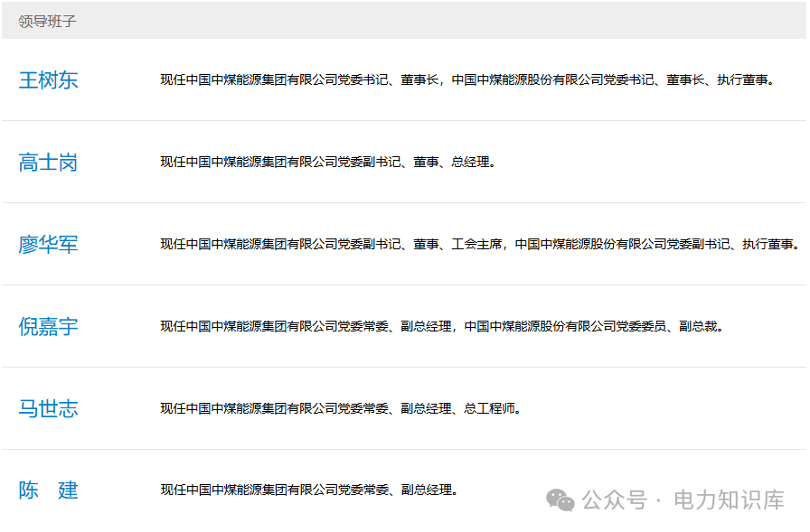Image resolution: width=810 pixels, height=532 pixels.
Task: Open 倪嘉宇's profile link
Action: 49,326
